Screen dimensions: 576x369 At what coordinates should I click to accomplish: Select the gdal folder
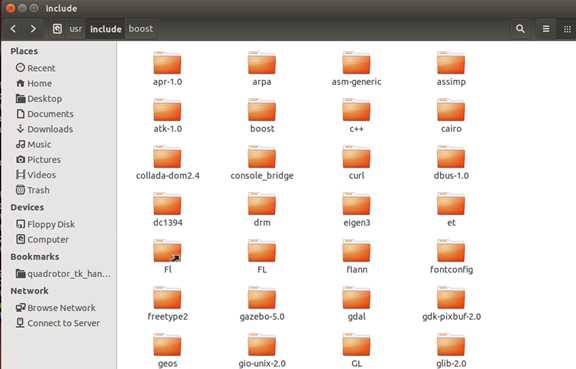pos(356,304)
